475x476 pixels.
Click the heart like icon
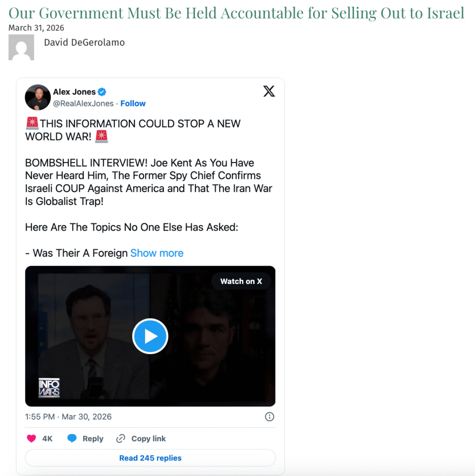tap(31, 438)
